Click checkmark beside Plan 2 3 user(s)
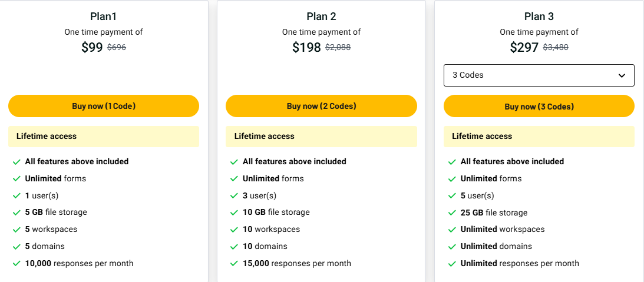The width and height of the screenshot is (644, 282). (x=235, y=196)
